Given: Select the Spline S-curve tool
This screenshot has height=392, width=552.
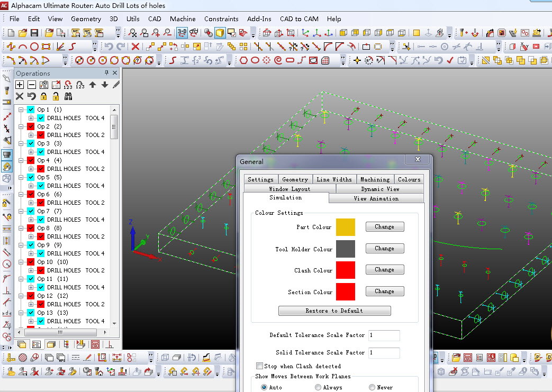Looking at the screenshot, I should 172,60.
